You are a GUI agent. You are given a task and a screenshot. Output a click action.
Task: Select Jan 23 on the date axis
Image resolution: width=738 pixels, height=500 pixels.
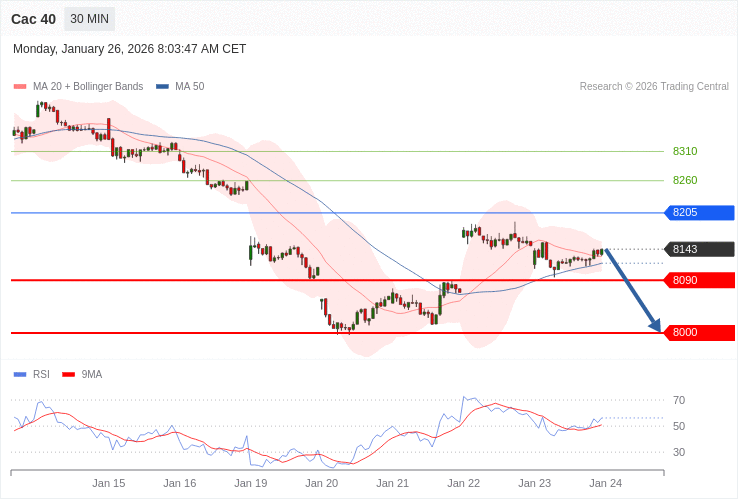[535, 483]
